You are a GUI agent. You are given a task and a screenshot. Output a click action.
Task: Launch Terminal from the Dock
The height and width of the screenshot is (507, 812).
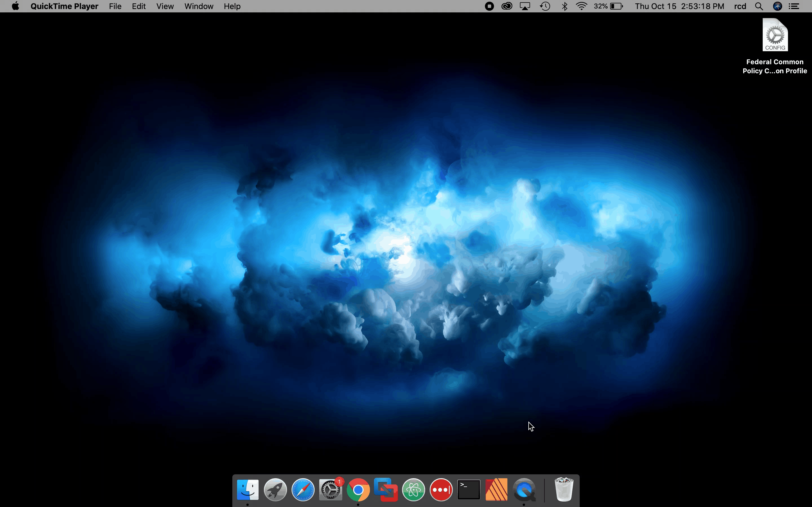point(468,489)
